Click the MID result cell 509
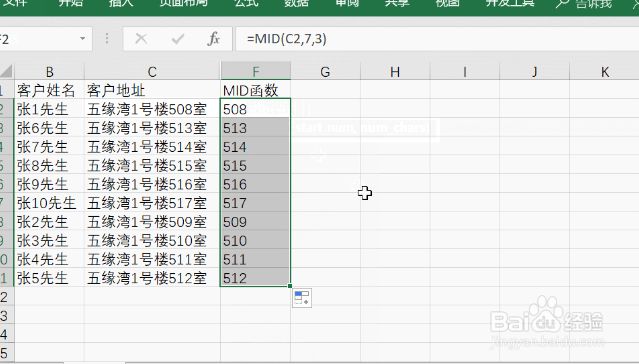 [x=256, y=221]
